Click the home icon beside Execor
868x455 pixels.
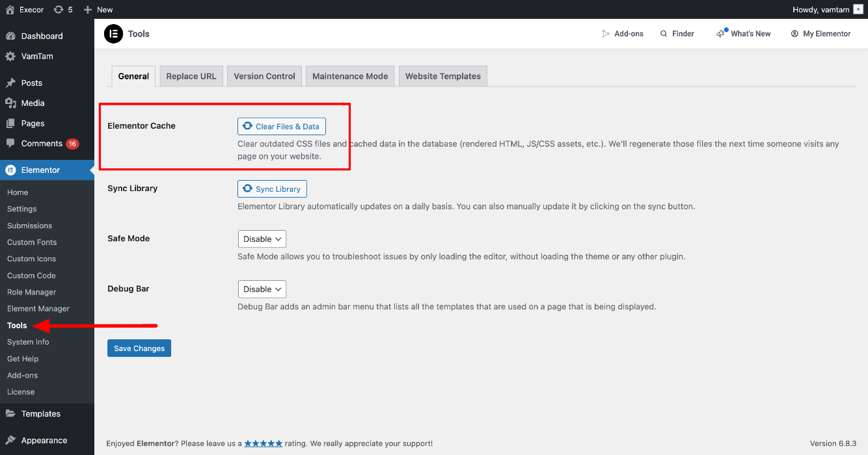pos(10,9)
